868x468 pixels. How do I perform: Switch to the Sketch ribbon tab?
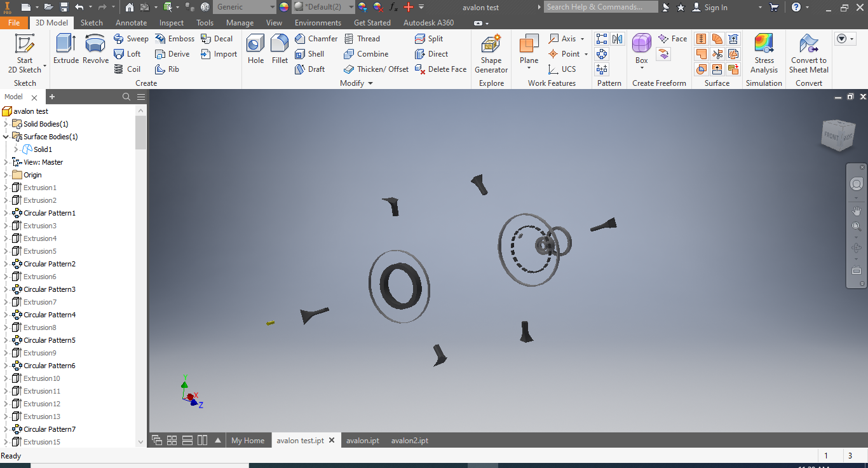point(92,22)
